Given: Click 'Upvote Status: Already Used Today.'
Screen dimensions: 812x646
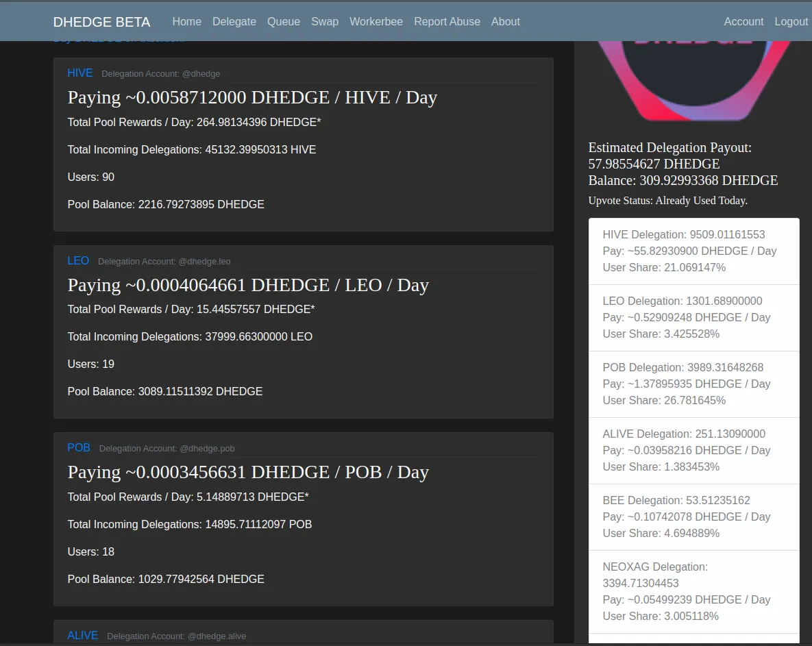Looking at the screenshot, I should click(x=668, y=201).
